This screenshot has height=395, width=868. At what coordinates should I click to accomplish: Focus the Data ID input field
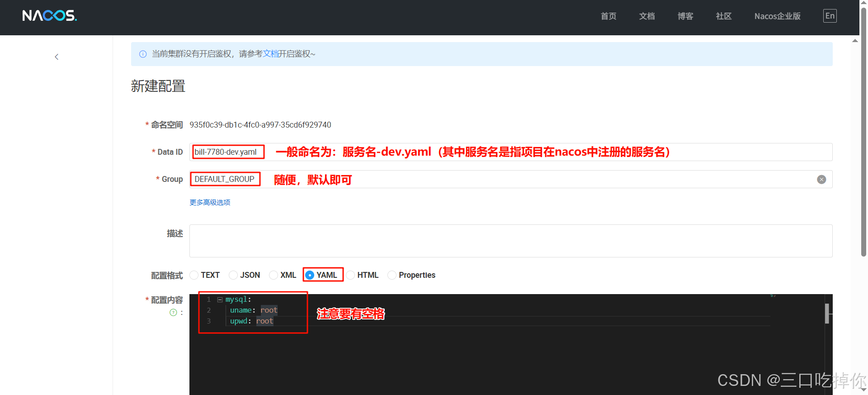coord(511,152)
